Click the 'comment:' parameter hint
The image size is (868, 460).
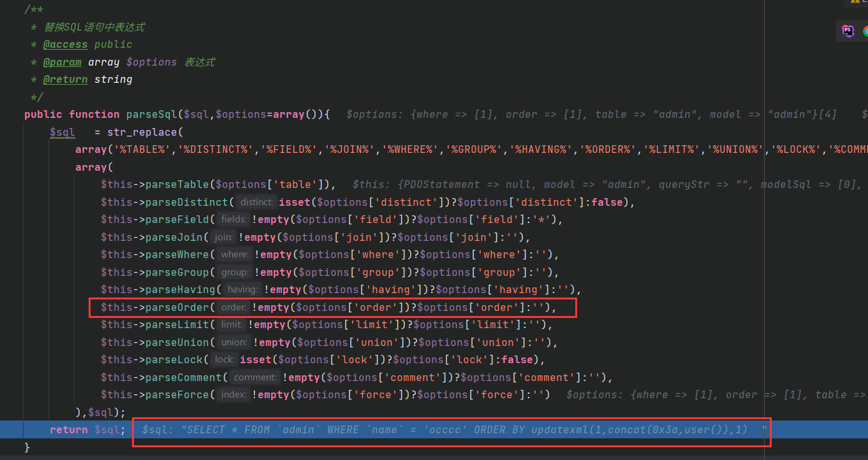254,378
